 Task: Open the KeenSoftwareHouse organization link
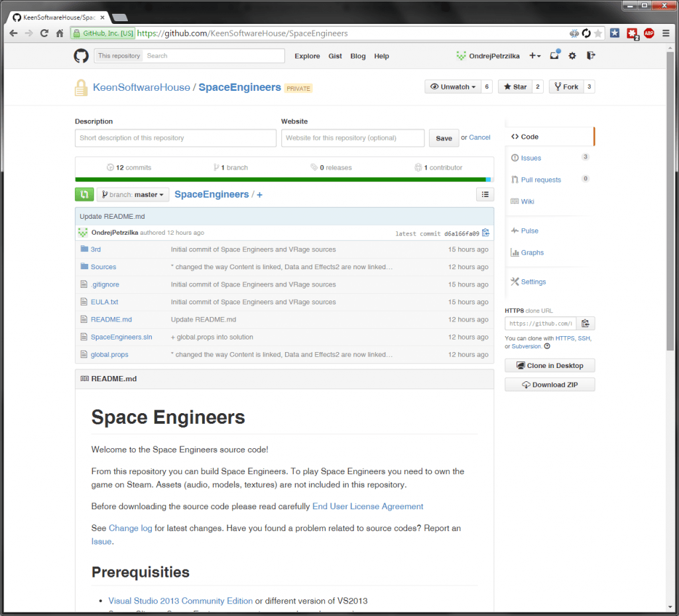tap(142, 88)
